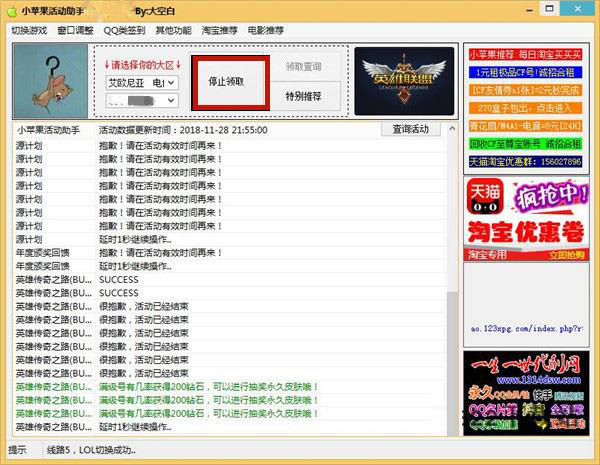Click the 领取查询 button
600x465 pixels.
[x=305, y=67]
